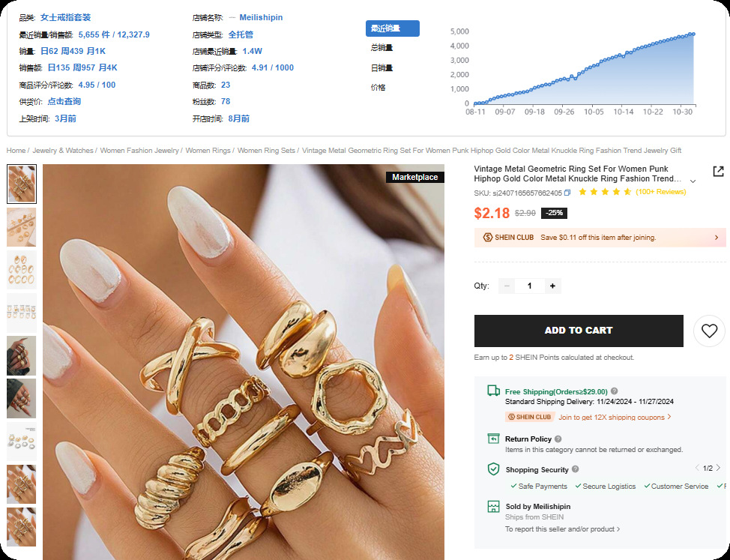This screenshot has height=560, width=730.
Task: Click the ADD TO CART button
Action: (579, 331)
